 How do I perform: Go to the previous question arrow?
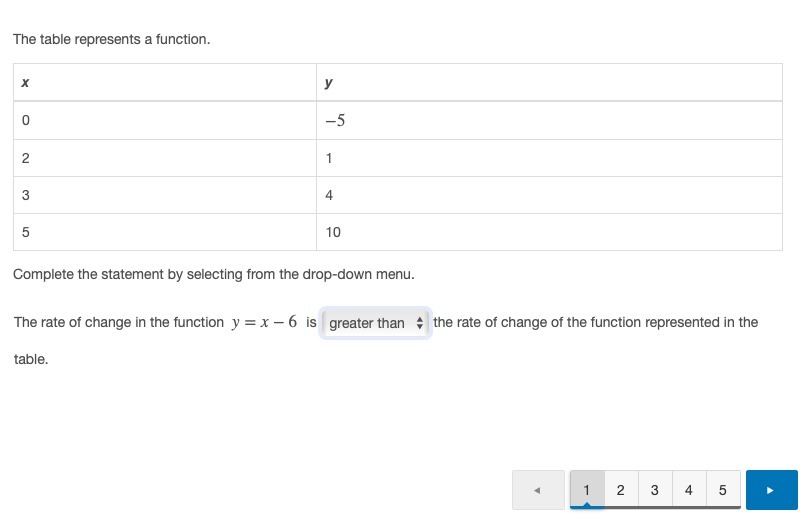coord(538,490)
